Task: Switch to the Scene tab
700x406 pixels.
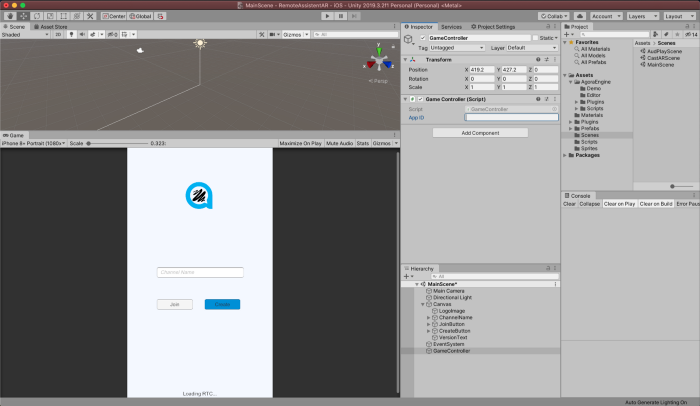Action: click(15, 27)
